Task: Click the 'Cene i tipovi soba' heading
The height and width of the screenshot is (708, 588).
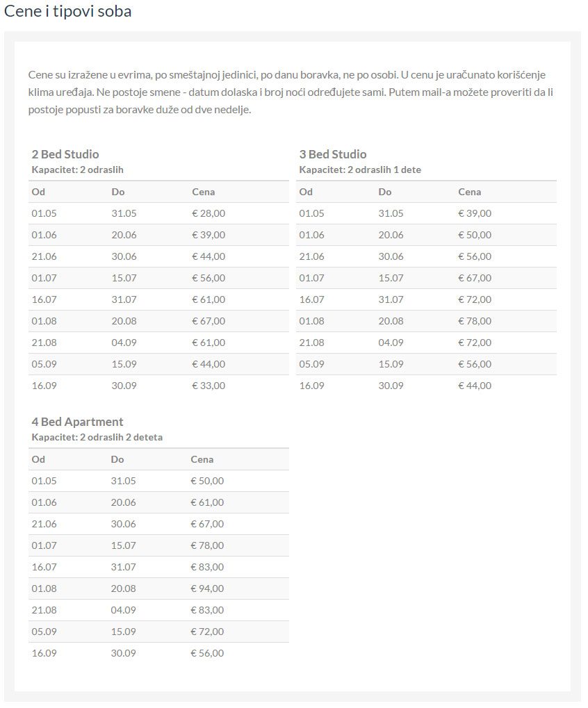Action: pyautogui.click(x=68, y=12)
